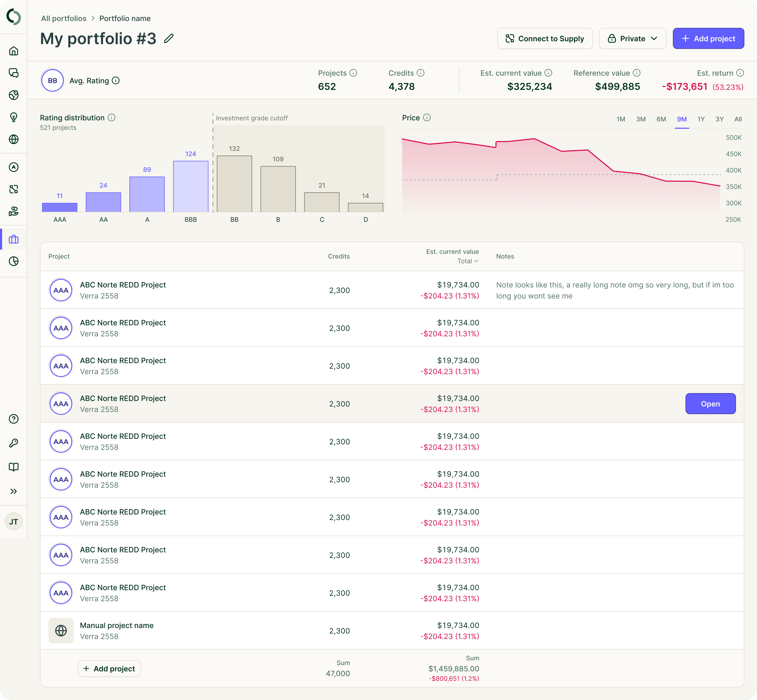This screenshot has width=757, height=700.
Task: Open the book documentation icon
Action: pyautogui.click(x=14, y=467)
